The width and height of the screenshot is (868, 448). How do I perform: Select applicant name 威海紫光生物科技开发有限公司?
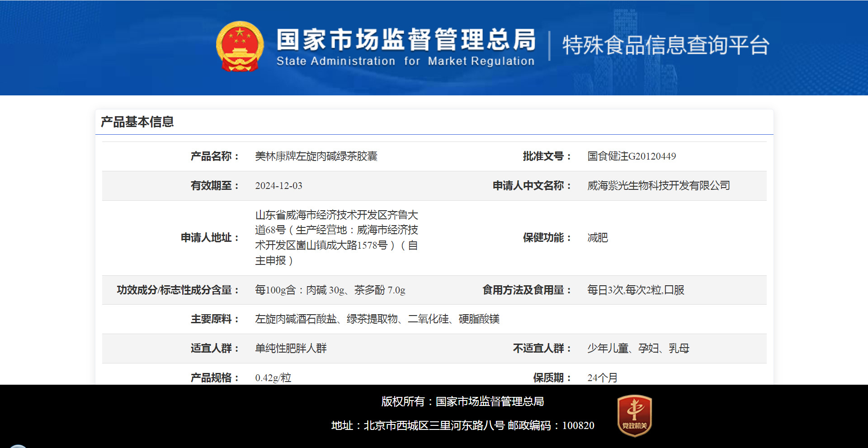click(659, 186)
